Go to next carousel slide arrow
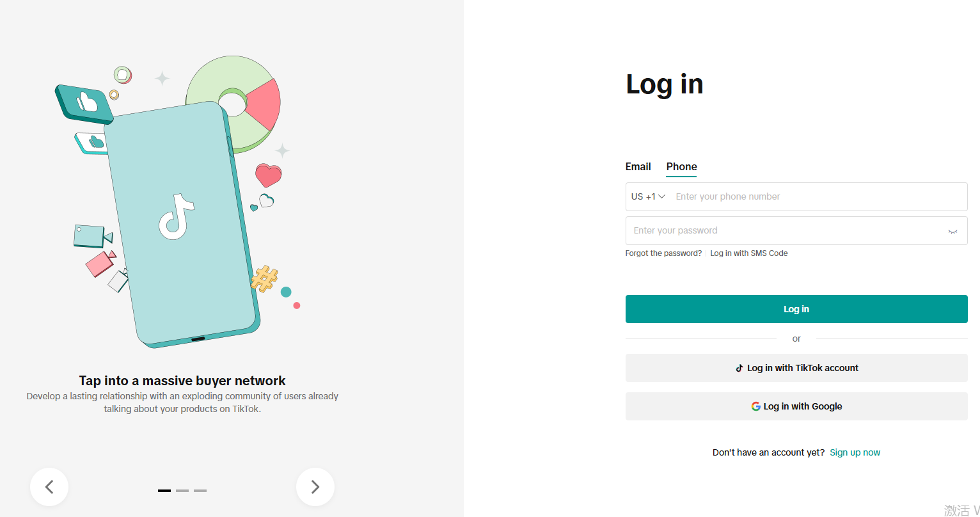Screen dimensions: 980x517 click(x=315, y=487)
